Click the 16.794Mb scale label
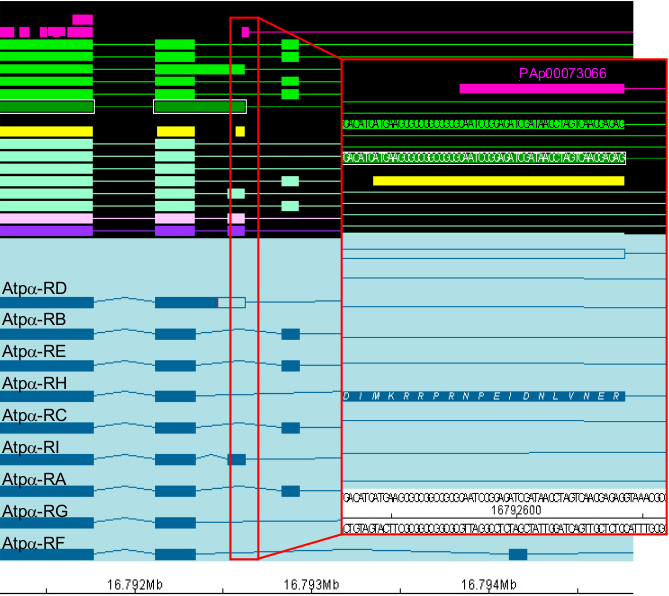 tap(489, 584)
